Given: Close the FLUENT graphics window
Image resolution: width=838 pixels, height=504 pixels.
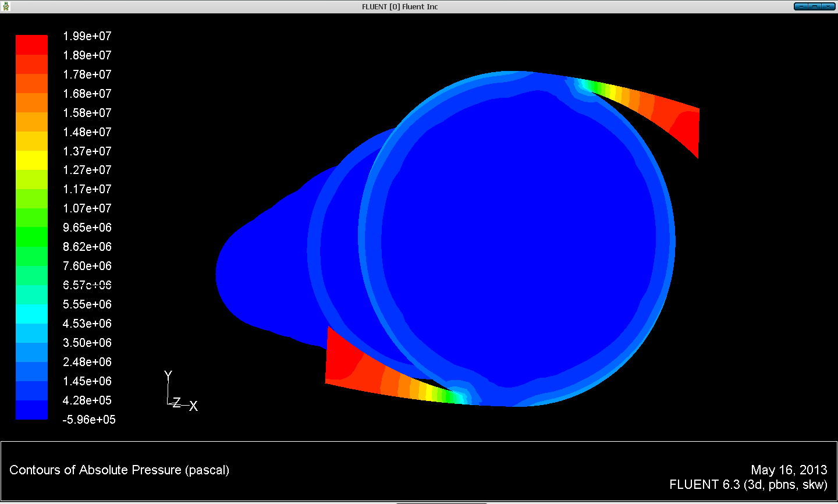Looking at the screenshot, I should [x=828, y=6].
